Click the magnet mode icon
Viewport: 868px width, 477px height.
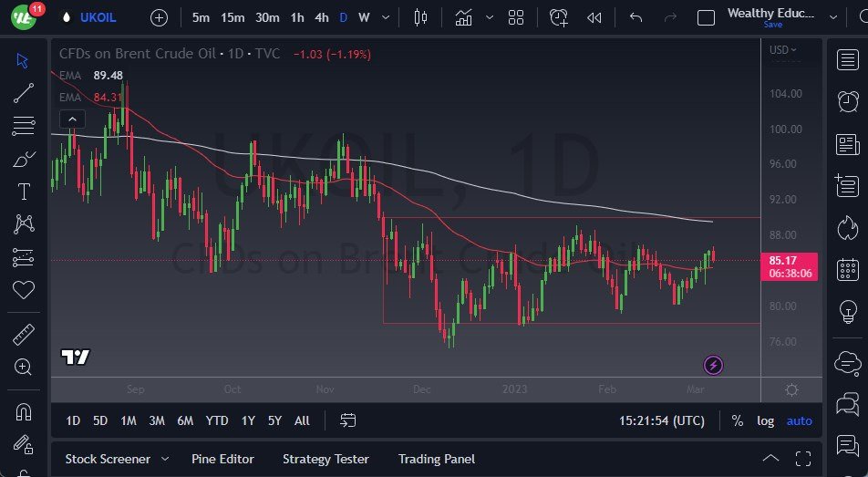pos(24,412)
